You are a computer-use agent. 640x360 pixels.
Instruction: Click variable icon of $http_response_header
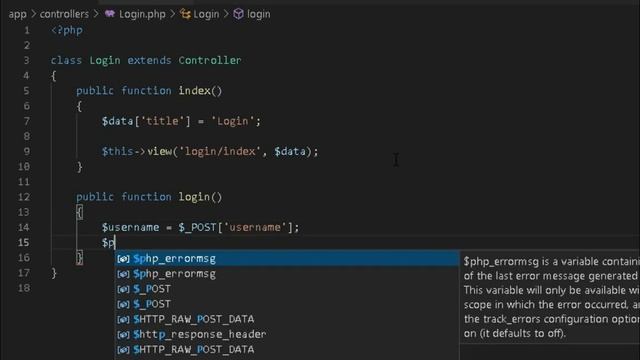click(123, 335)
